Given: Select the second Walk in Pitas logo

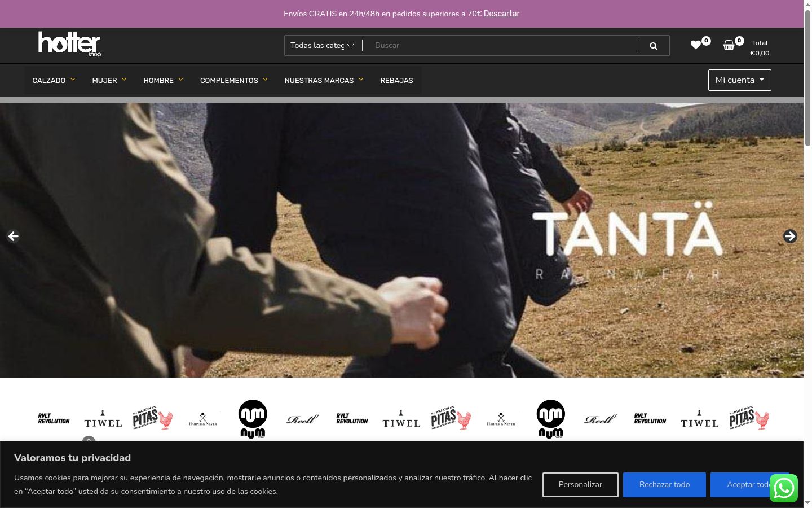Looking at the screenshot, I should pyautogui.click(x=451, y=418).
